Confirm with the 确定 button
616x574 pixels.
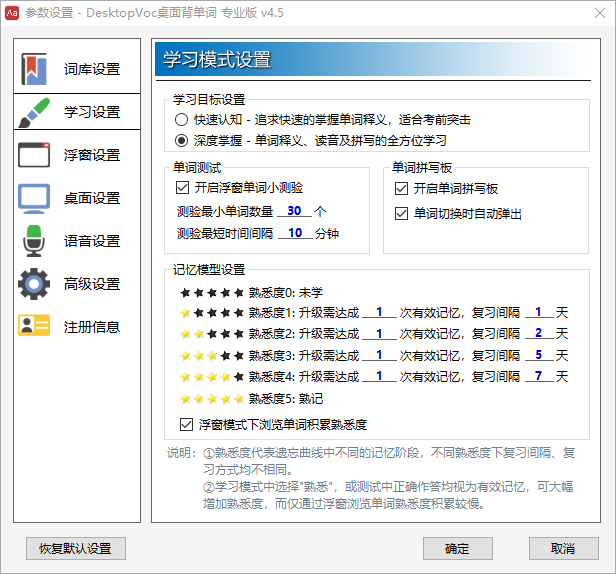tap(458, 548)
